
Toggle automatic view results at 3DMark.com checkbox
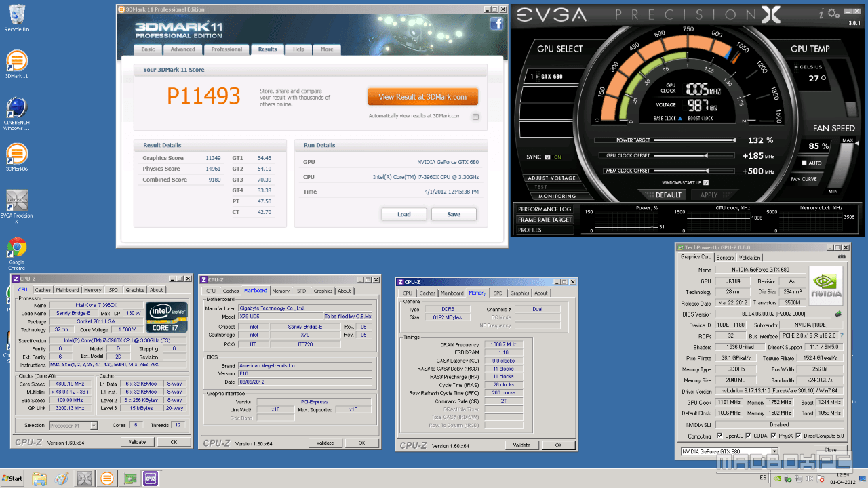(x=475, y=117)
